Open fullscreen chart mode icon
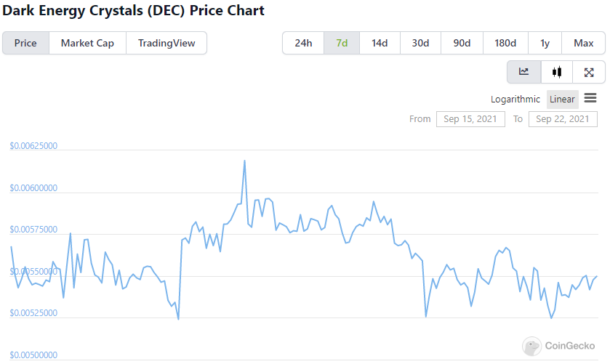The height and width of the screenshot is (364, 610). click(x=589, y=72)
